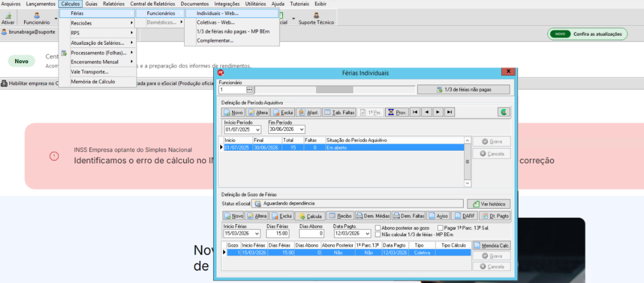This screenshot has width=644, height=283.
Task: Click Suporte Técnico toolbar icon
Action: pyautogui.click(x=316, y=18)
